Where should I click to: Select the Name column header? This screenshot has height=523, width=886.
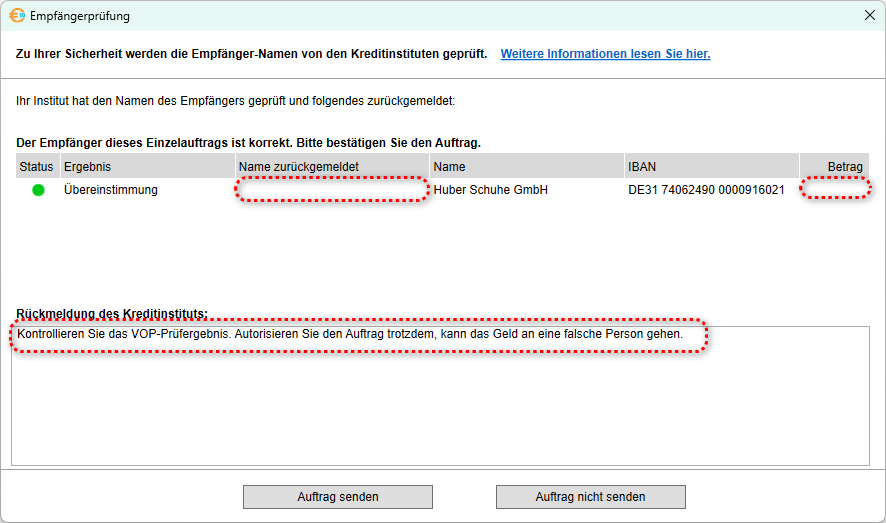tap(450, 167)
